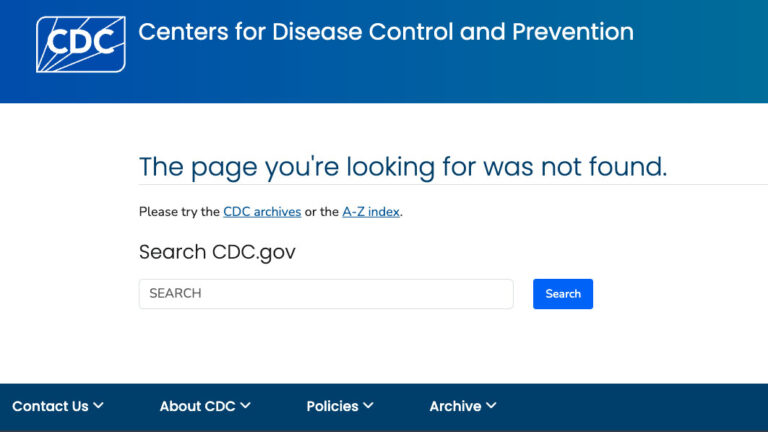
Task: Expand the chevron next to Policies
Action: [368, 406]
